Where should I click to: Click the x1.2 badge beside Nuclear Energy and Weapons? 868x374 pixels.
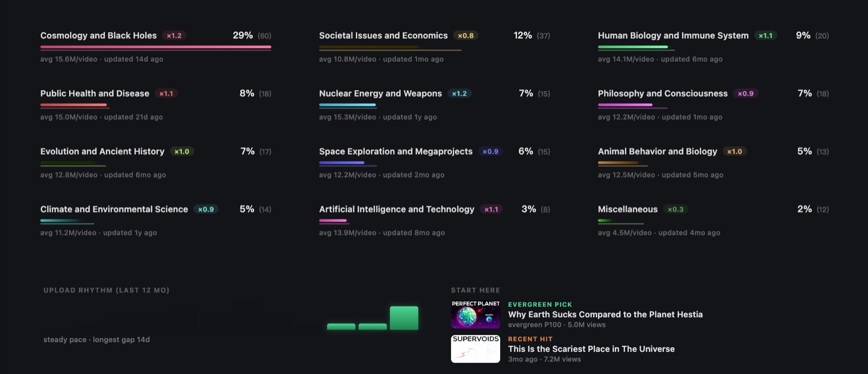459,94
